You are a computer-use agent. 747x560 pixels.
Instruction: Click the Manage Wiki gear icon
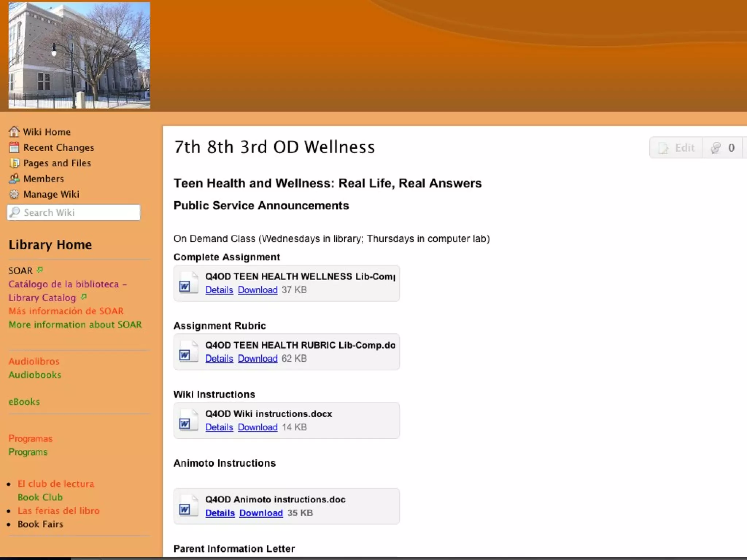(x=14, y=194)
